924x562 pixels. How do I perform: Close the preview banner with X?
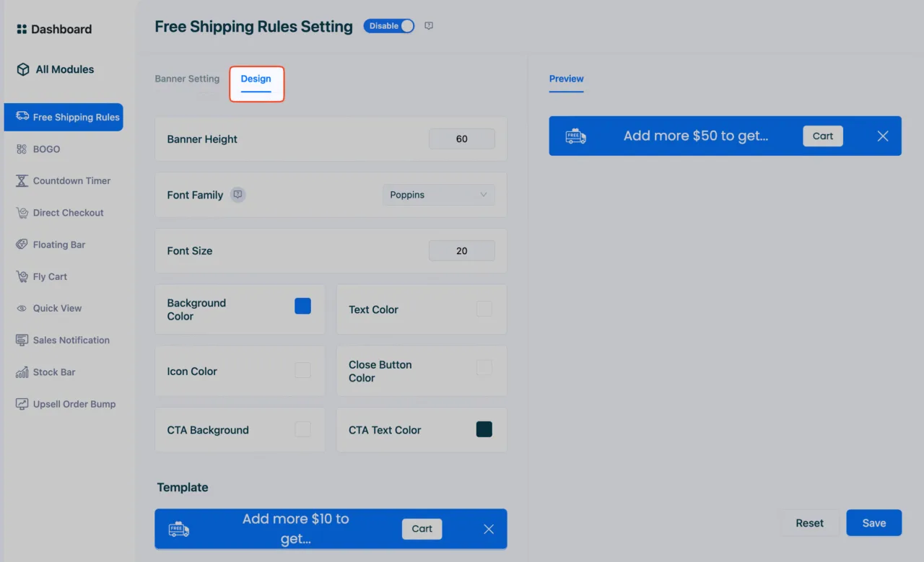pyautogui.click(x=883, y=136)
